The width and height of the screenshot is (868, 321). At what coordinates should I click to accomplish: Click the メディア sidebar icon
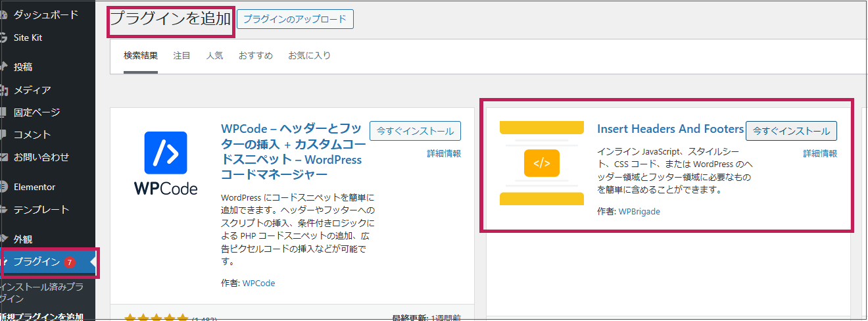coord(3,89)
